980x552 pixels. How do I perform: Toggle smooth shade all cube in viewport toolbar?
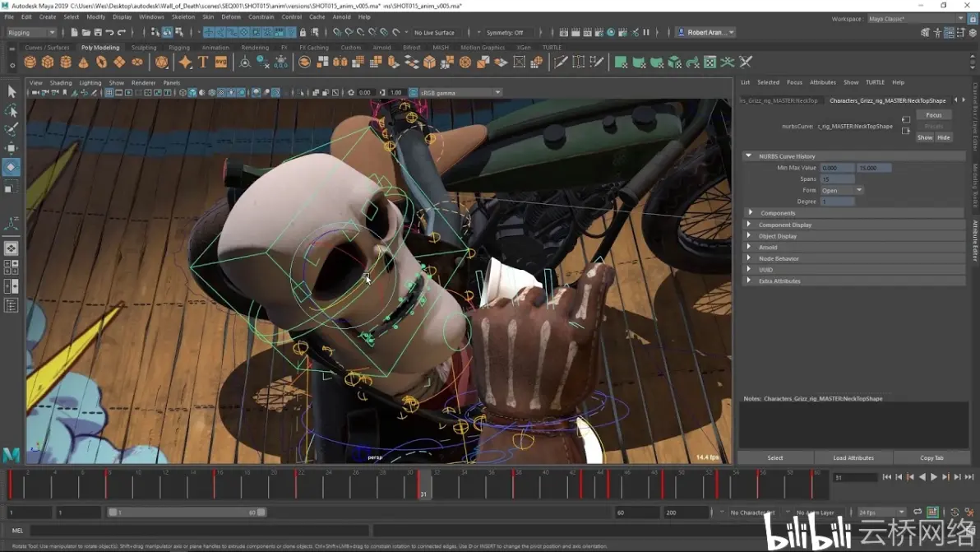tap(192, 92)
